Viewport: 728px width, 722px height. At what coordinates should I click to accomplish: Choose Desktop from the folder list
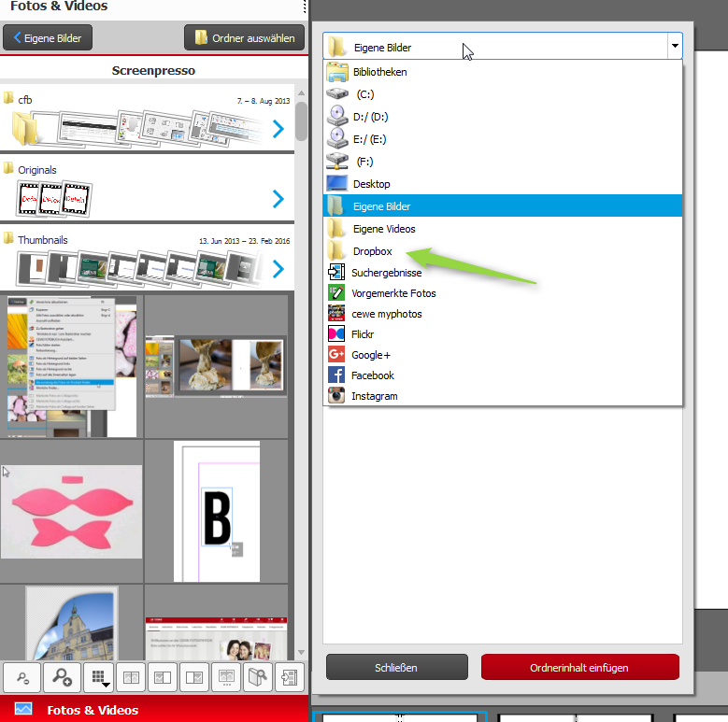point(503,184)
